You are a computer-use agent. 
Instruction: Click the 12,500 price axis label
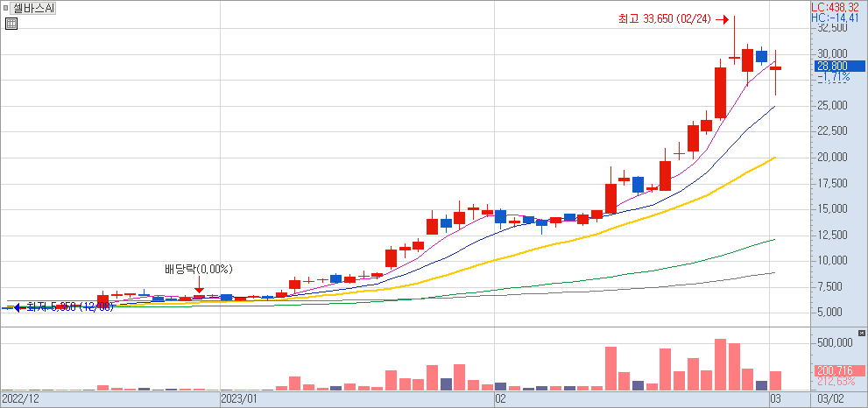[x=832, y=235]
